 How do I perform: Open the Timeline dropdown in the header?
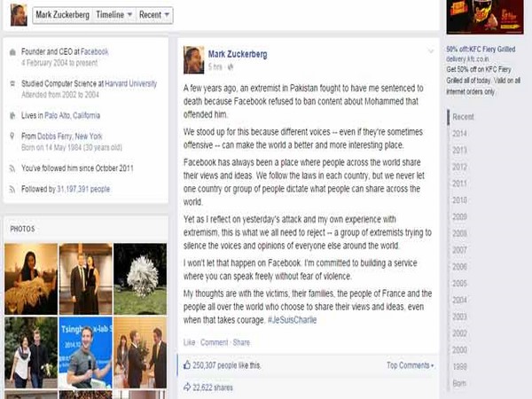[114, 15]
